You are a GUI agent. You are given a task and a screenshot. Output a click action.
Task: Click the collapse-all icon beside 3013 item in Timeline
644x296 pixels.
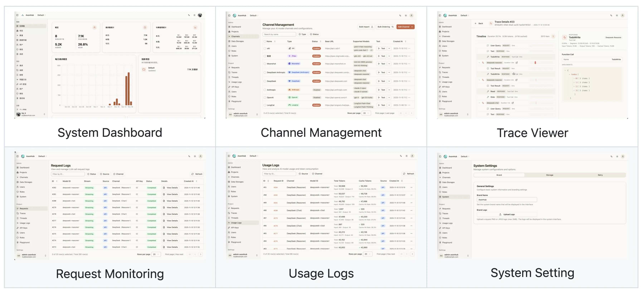coord(553,36)
